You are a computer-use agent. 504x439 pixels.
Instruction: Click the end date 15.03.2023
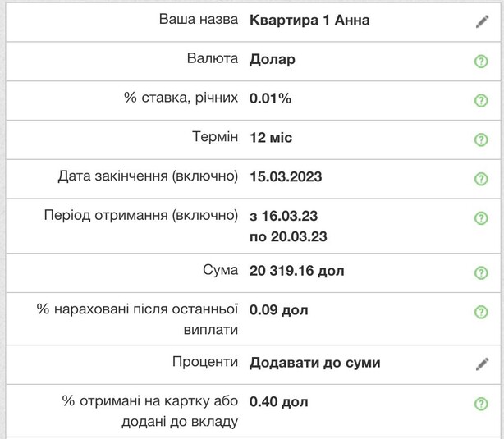coord(285,177)
